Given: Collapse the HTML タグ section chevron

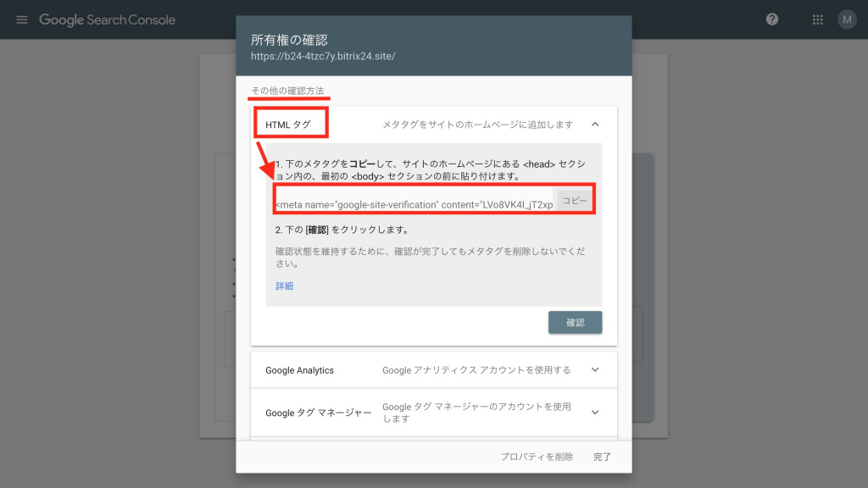Looking at the screenshot, I should 595,125.
